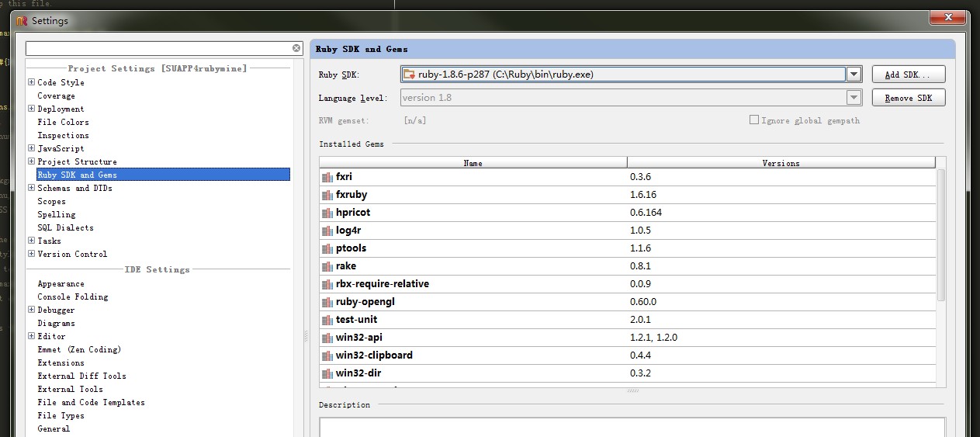Screen dimensions: 980x437
Task: Open File Types settings
Action: tap(61, 416)
